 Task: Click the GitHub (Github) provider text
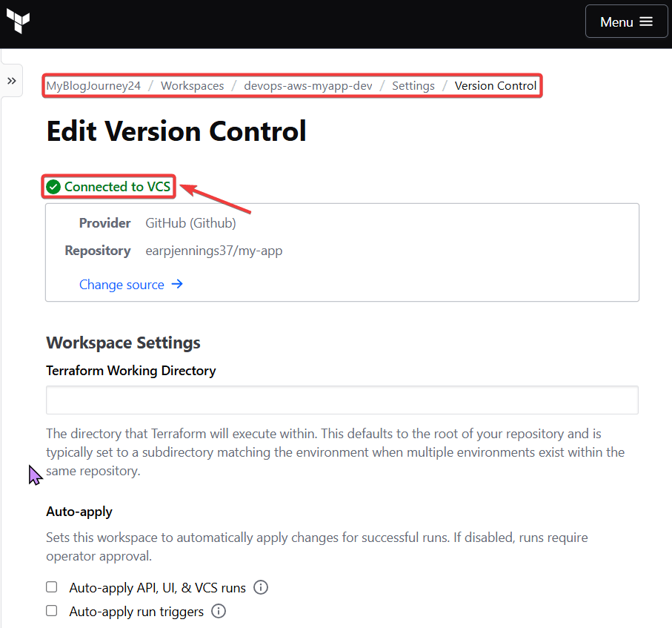pos(190,223)
